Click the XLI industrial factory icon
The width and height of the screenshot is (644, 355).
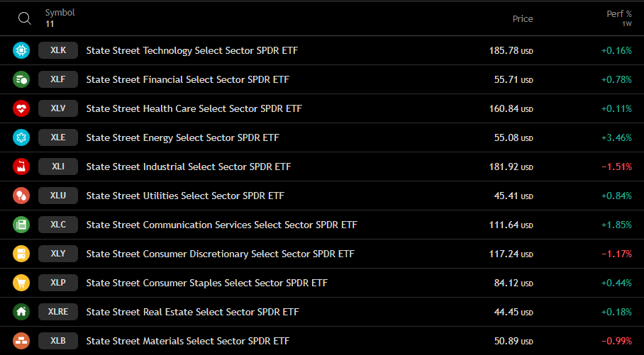tap(21, 167)
